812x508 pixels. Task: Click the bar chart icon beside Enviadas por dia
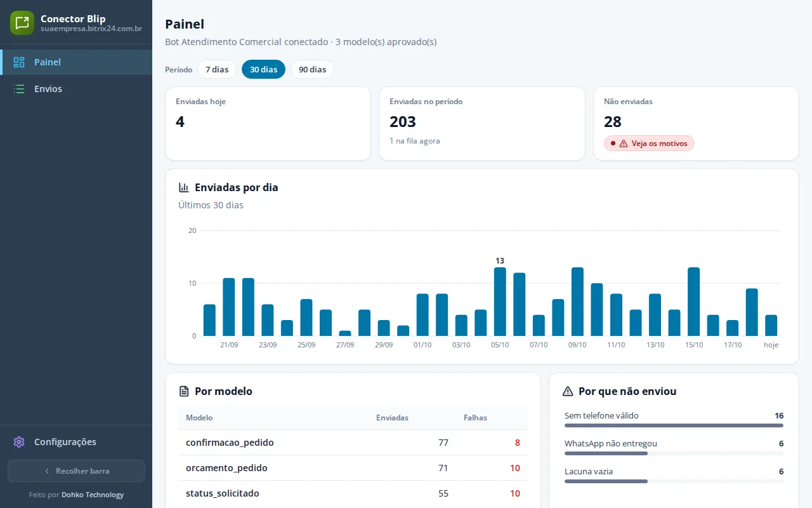click(x=184, y=187)
